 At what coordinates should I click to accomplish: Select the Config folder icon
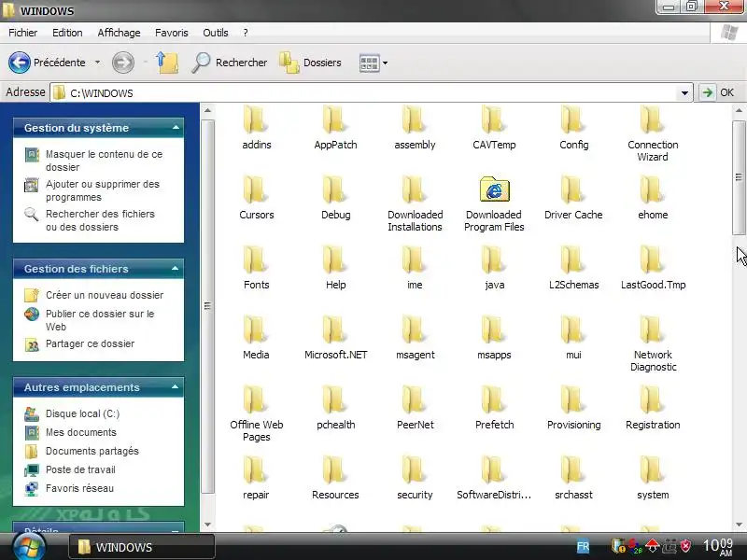[x=573, y=119]
